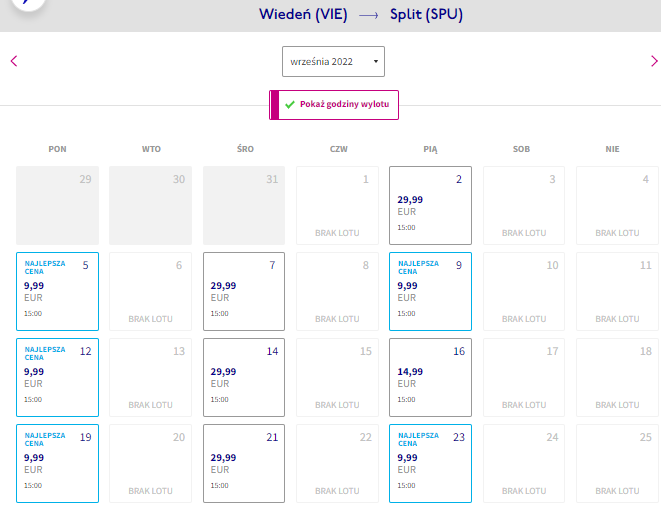Viewport: 661px width, 510px height.
Task: Go to next month with right arrow
Action: pos(654,61)
